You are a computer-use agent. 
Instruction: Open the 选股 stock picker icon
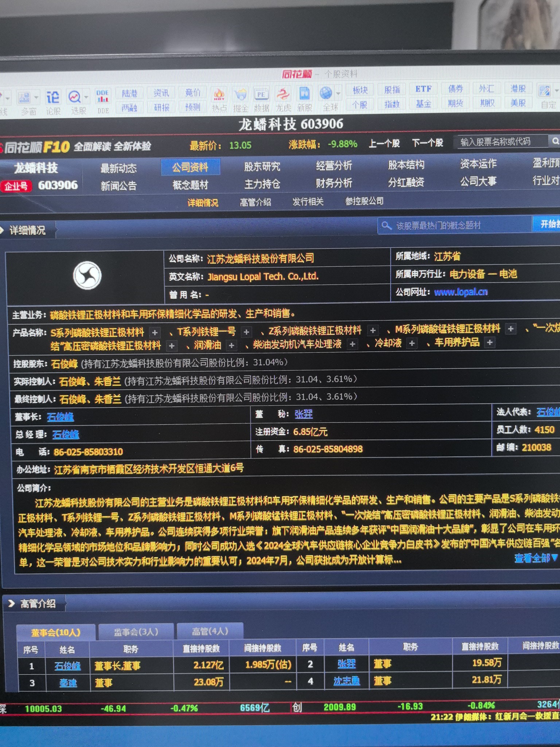pos(75,103)
